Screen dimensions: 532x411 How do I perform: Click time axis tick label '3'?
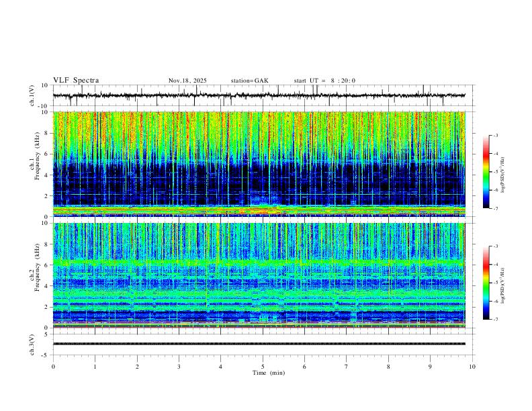(179, 367)
